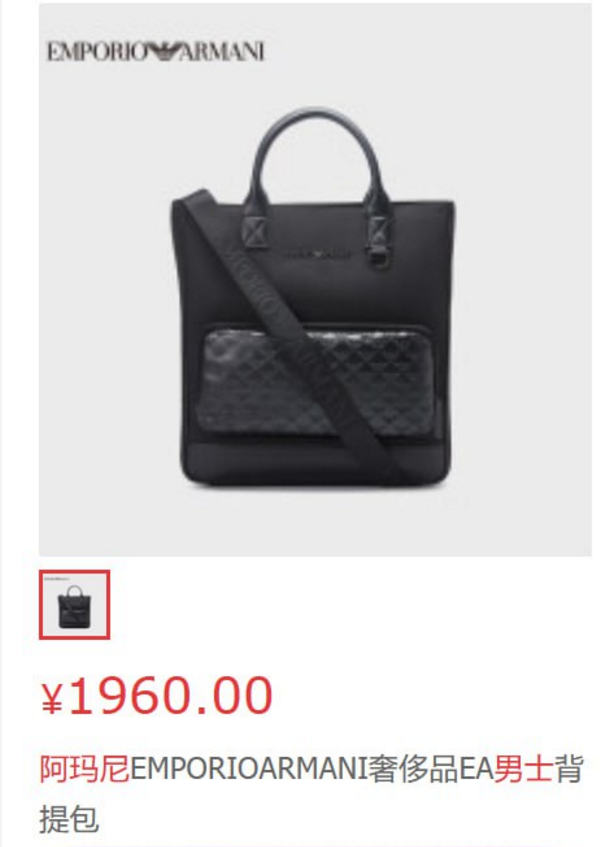Click the yen currency symbol before the price
600x847 pixels.
52,698
